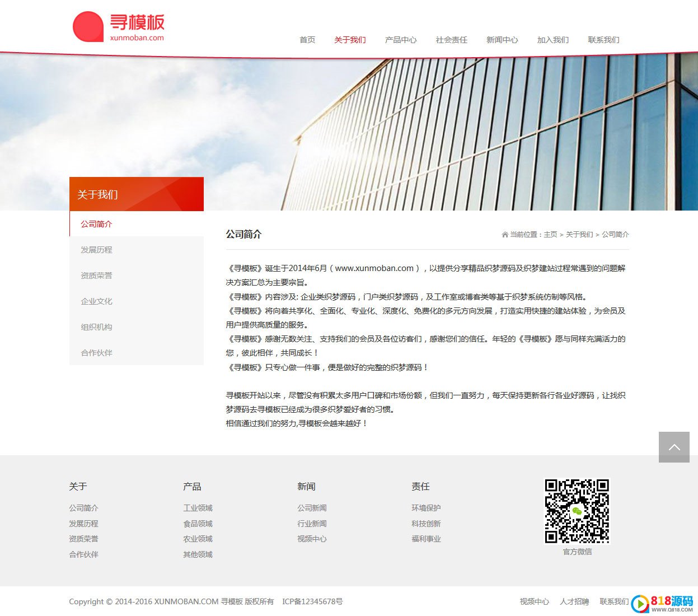The width and height of the screenshot is (698, 616).
Task: Click the 主页 breadcrumb link
Action: tap(550, 235)
